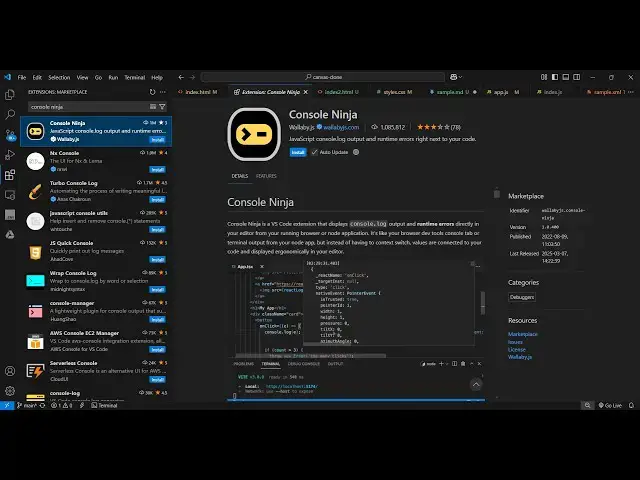Go forward with navigation arrow
640x480 pixels.
pos(192,77)
